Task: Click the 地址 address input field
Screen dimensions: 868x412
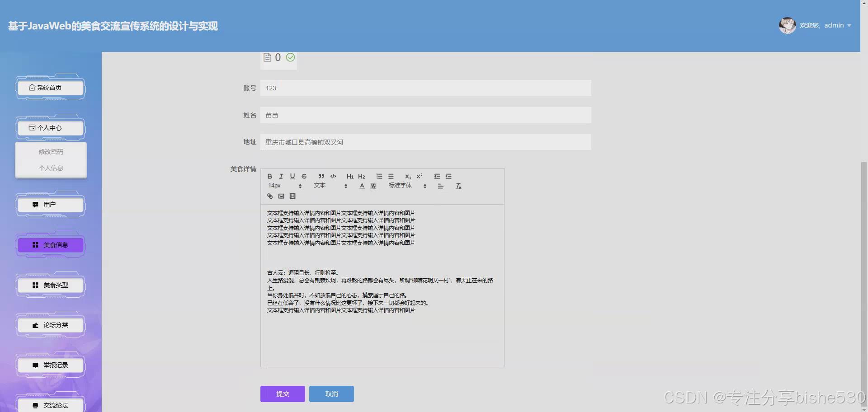Action: pyautogui.click(x=425, y=142)
